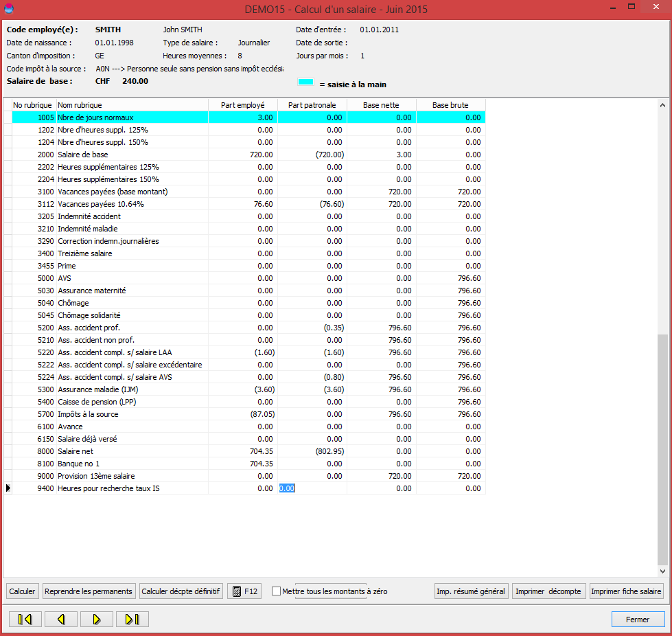Select row 'Ass. accident prof.'

coord(248,328)
